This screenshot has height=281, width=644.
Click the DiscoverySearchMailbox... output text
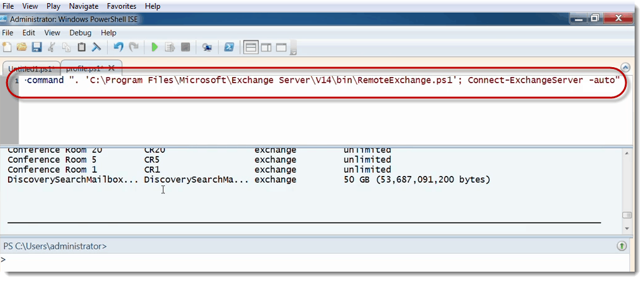point(73,180)
